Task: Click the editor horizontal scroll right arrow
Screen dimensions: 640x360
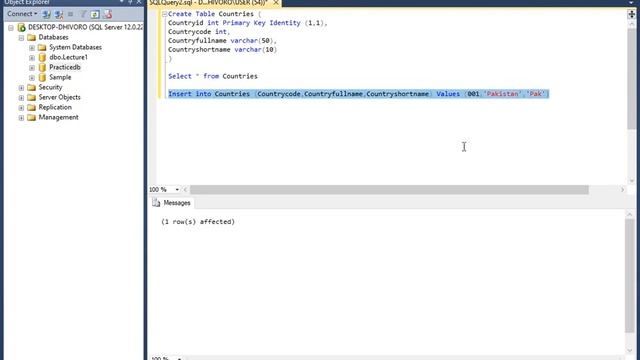Action: tap(622, 190)
